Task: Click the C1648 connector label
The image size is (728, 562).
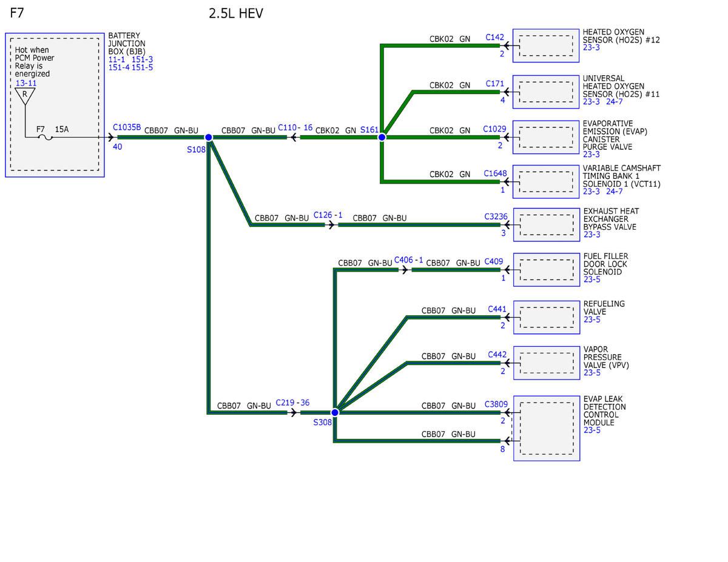Action: tap(494, 173)
